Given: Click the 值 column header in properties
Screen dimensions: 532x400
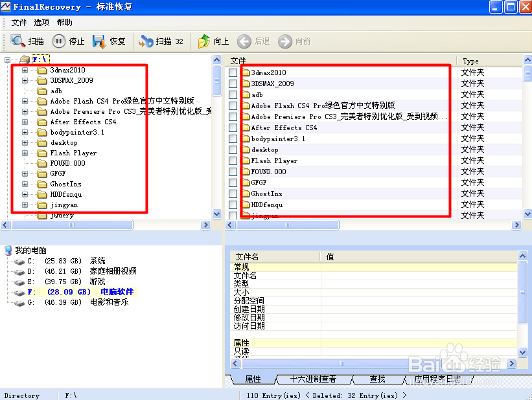Looking at the screenshot, I should coord(419,256).
